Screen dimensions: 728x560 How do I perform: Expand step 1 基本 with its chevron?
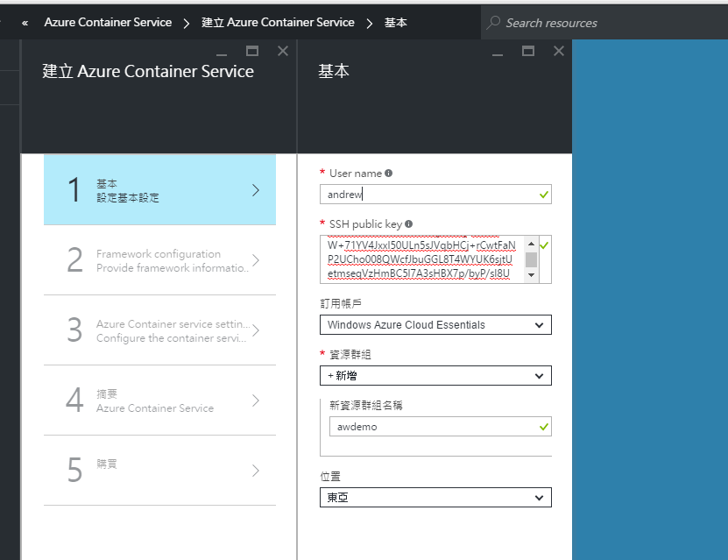click(257, 189)
